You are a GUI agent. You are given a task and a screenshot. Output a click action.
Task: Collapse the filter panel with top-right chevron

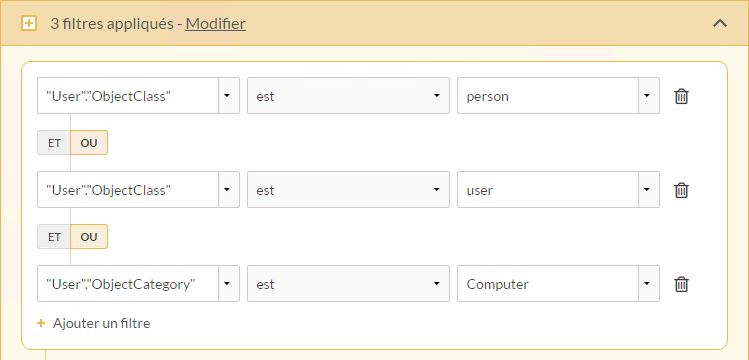(x=720, y=23)
